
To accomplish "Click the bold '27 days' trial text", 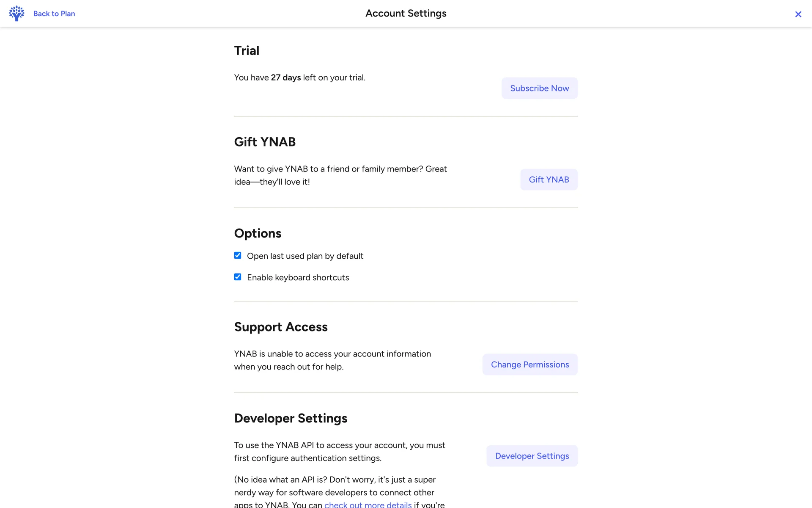I will pyautogui.click(x=286, y=77).
